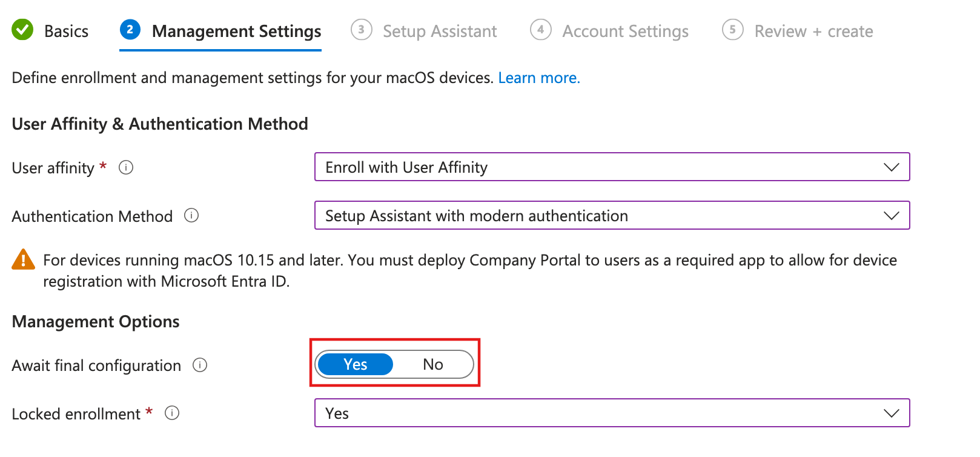Expand the Authentication Method dropdown

(x=612, y=216)
